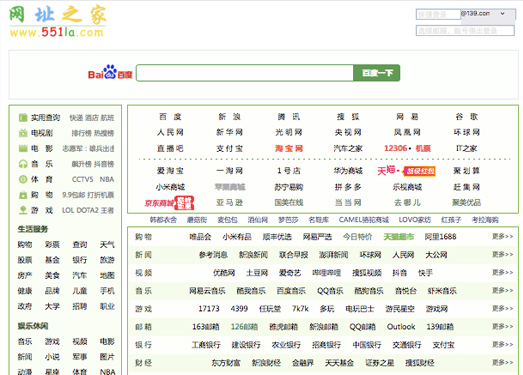
Task: Click the 音乐 headphone icon in sidebar
Action: coord(23,164)
